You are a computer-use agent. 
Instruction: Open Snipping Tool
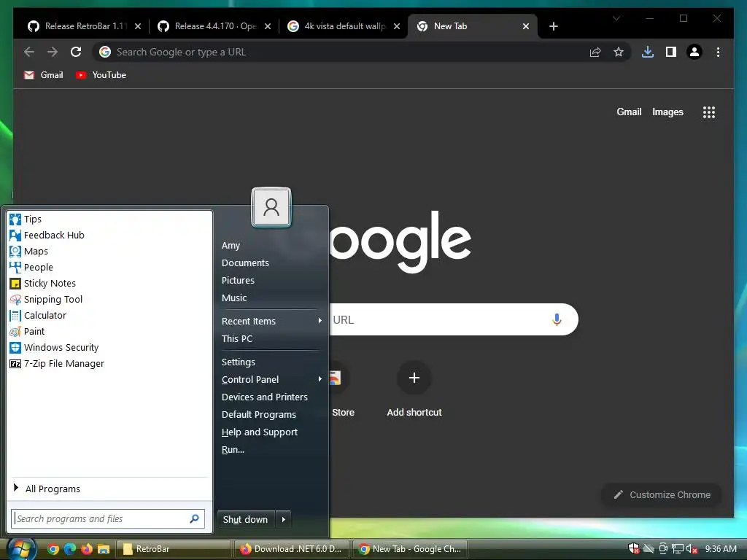click(46, 299)
